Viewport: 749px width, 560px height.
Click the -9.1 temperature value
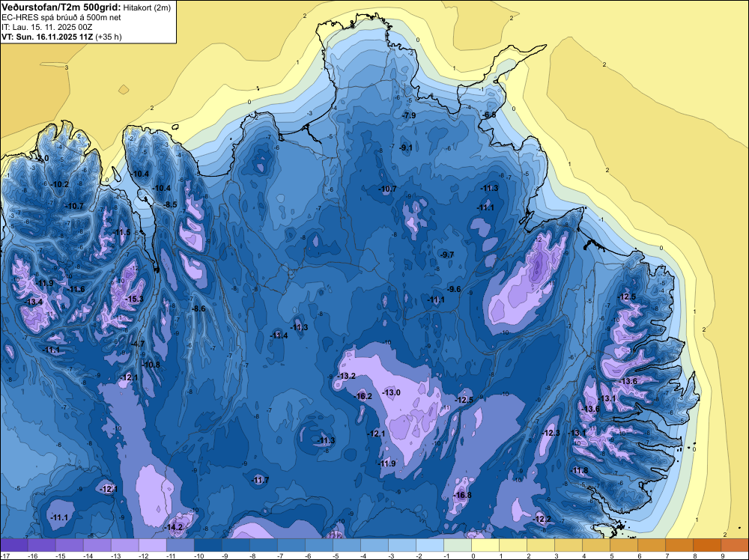coord(405,147)
